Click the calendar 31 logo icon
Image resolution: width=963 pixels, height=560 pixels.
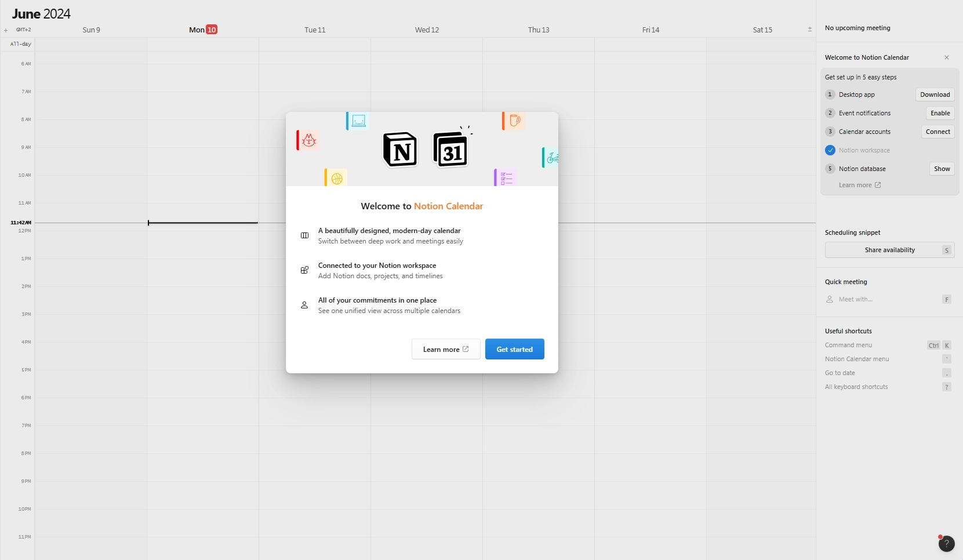[450, 150]
